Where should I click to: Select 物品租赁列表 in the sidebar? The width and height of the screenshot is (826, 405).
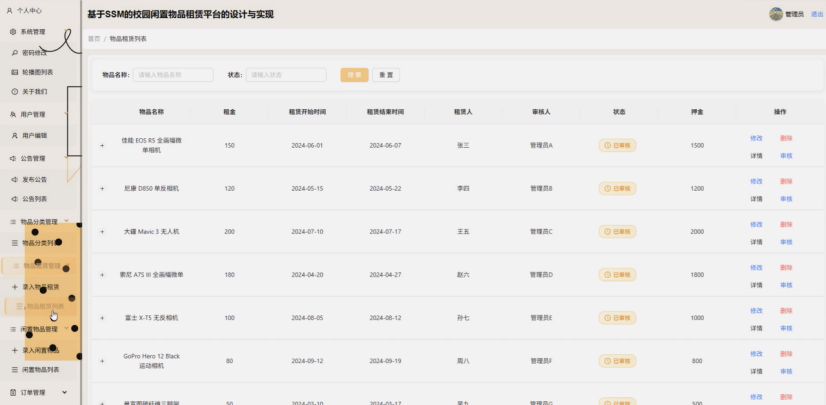[41, 307]
